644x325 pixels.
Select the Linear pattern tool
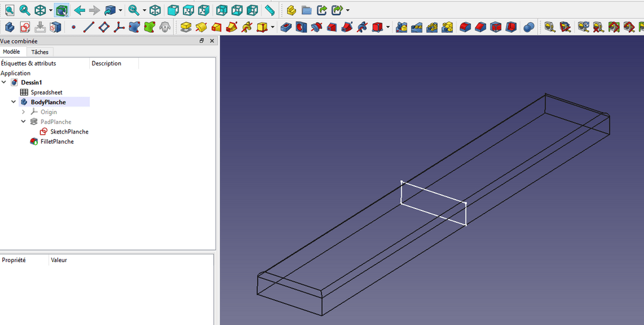[416, 27]
